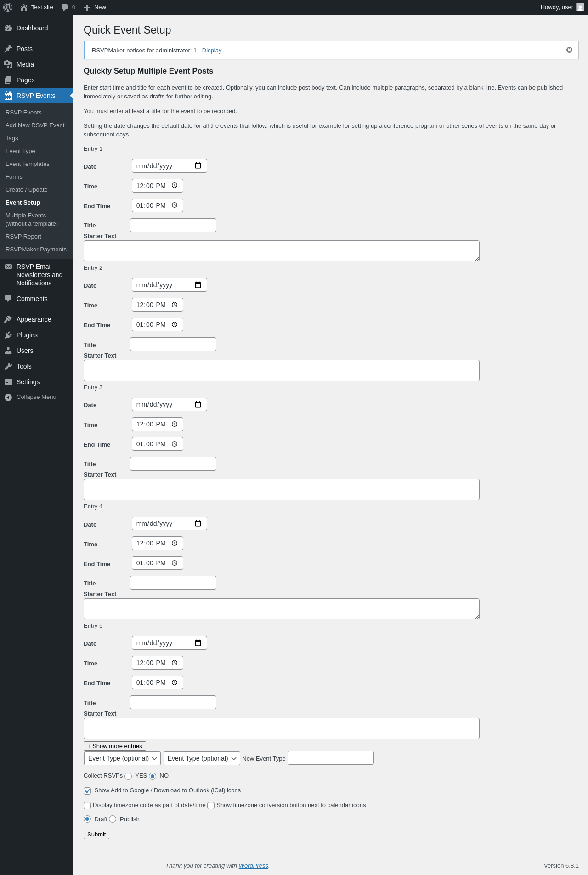This screenshot has height=875, width=588.
Task: Enable Show timezone conversion button checkbox
Action: point(211,806)
